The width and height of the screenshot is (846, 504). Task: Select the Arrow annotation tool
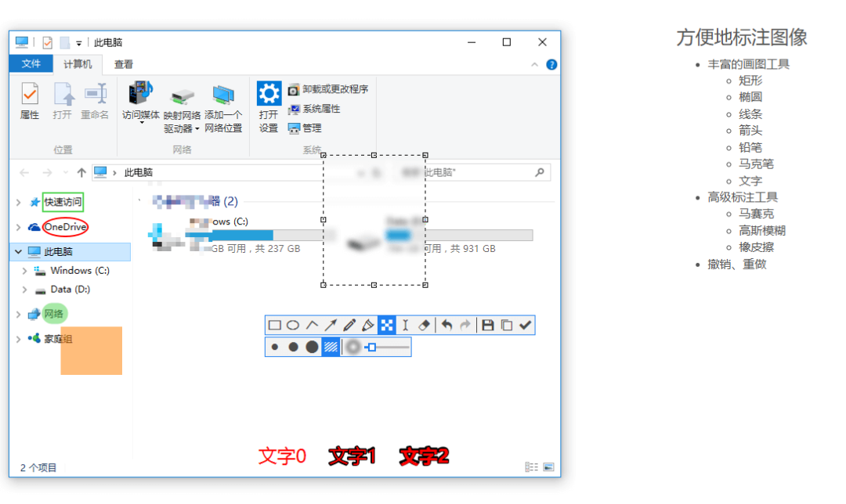(x=331, y=325)
